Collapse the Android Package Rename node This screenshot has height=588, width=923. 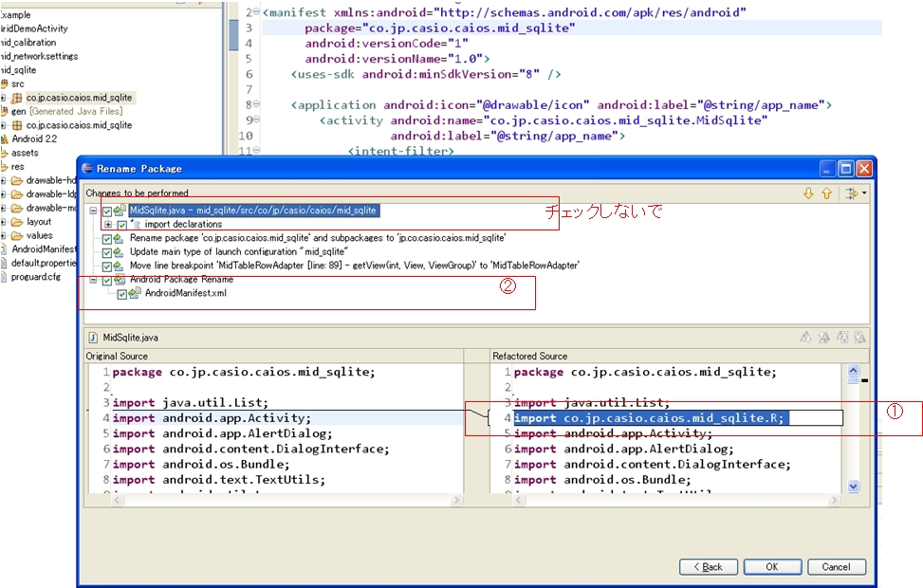93,281
